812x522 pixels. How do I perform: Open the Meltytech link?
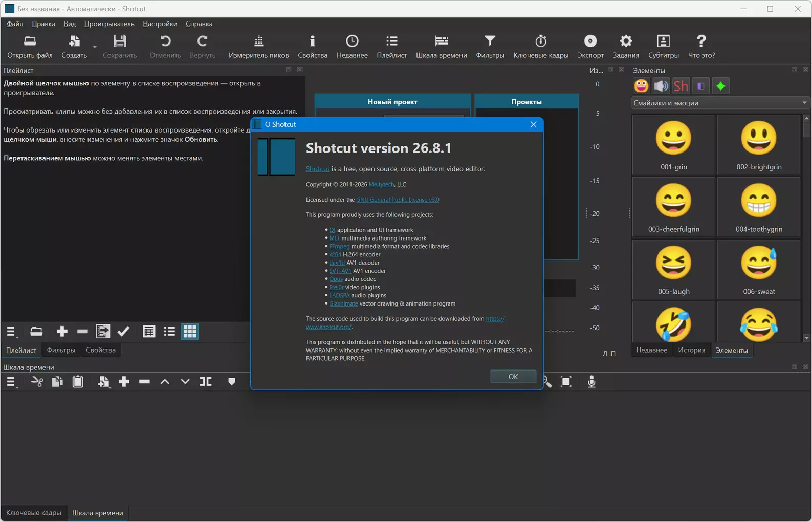click(381, 184)
